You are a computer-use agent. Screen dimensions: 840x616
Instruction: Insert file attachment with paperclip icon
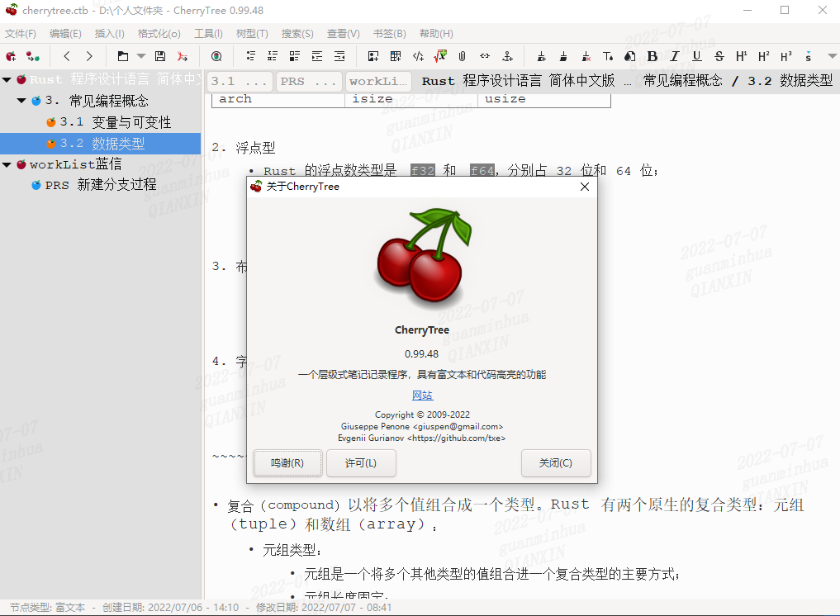463,56
